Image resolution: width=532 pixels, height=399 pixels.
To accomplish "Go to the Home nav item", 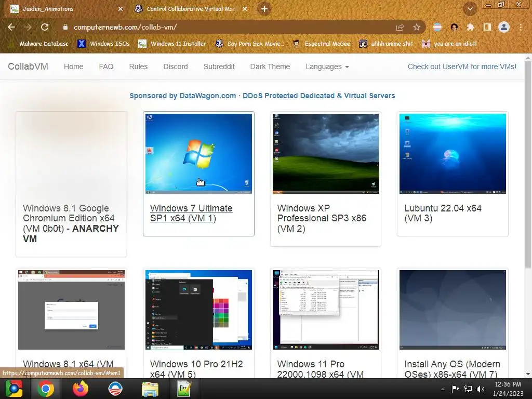I will 74,66.
